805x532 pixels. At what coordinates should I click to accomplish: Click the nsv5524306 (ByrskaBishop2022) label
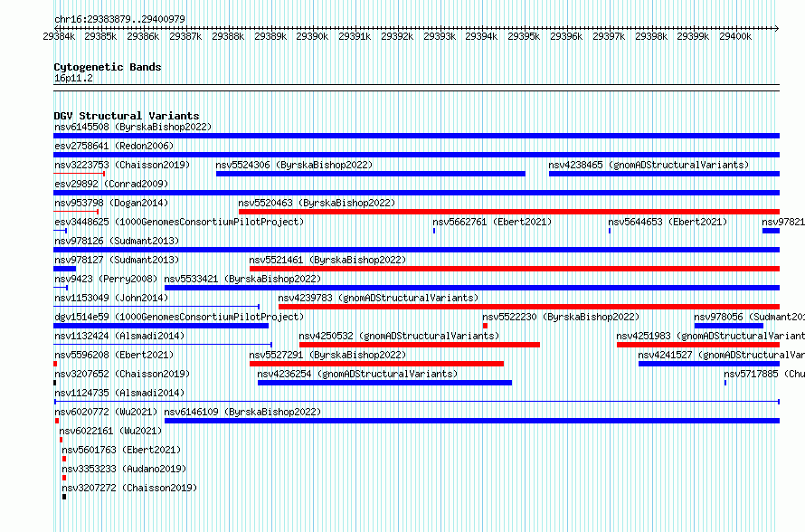click(294, 165)
